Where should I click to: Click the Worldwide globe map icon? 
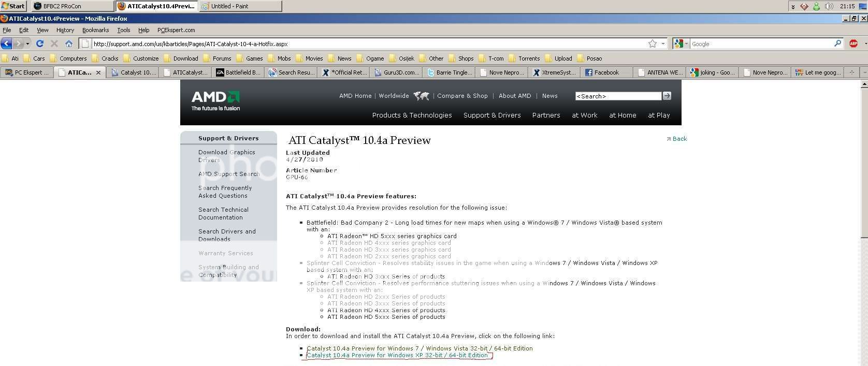coord(422,96)
